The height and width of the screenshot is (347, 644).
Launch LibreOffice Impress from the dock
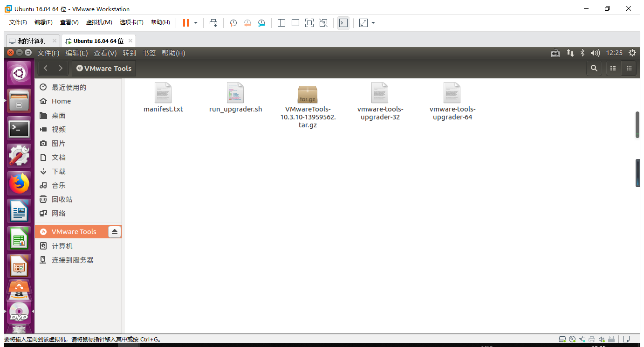pos(19,266)
